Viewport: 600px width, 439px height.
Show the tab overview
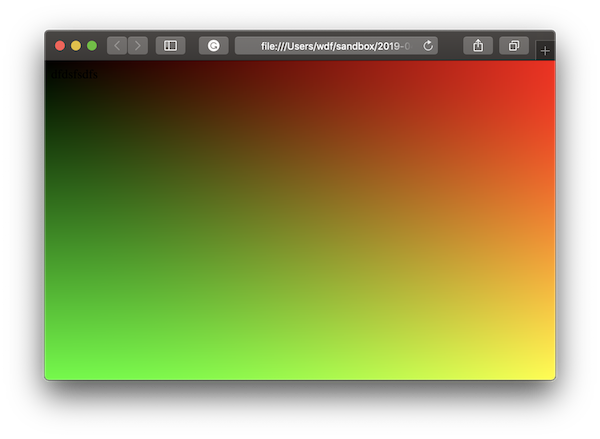(513, 46)
